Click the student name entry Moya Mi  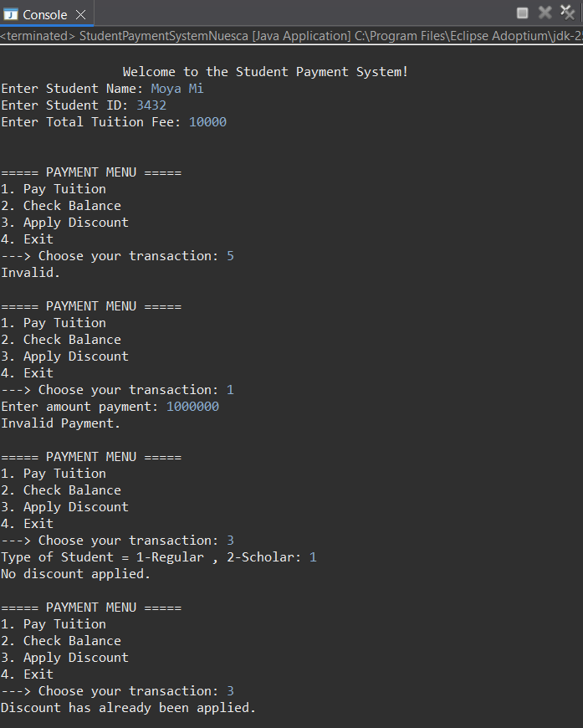click(x=178, y=88)
